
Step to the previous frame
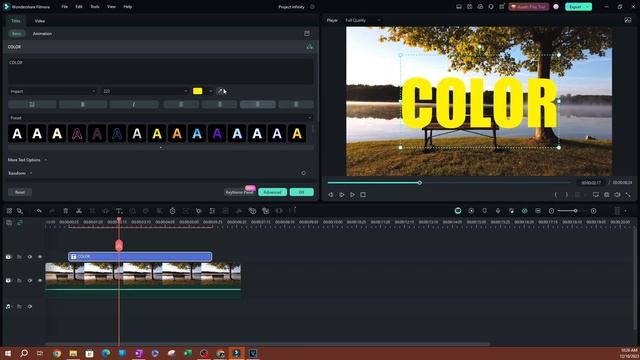331,195
